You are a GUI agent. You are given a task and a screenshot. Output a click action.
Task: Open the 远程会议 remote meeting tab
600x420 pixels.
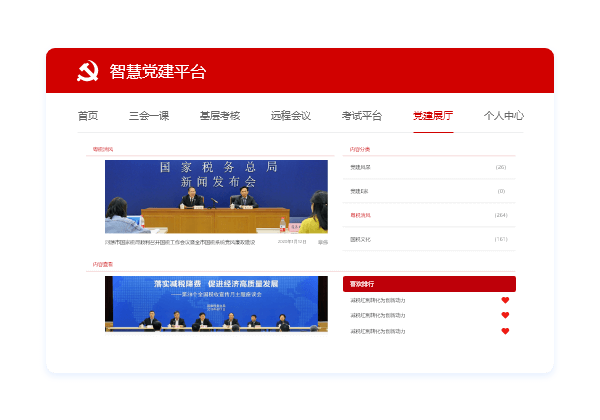291,116
